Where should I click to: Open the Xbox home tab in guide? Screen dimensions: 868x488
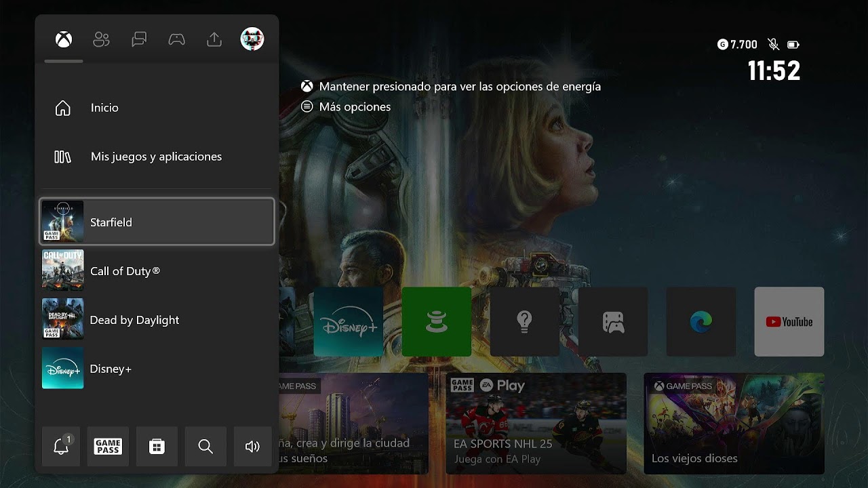click(x=64, y=40)
